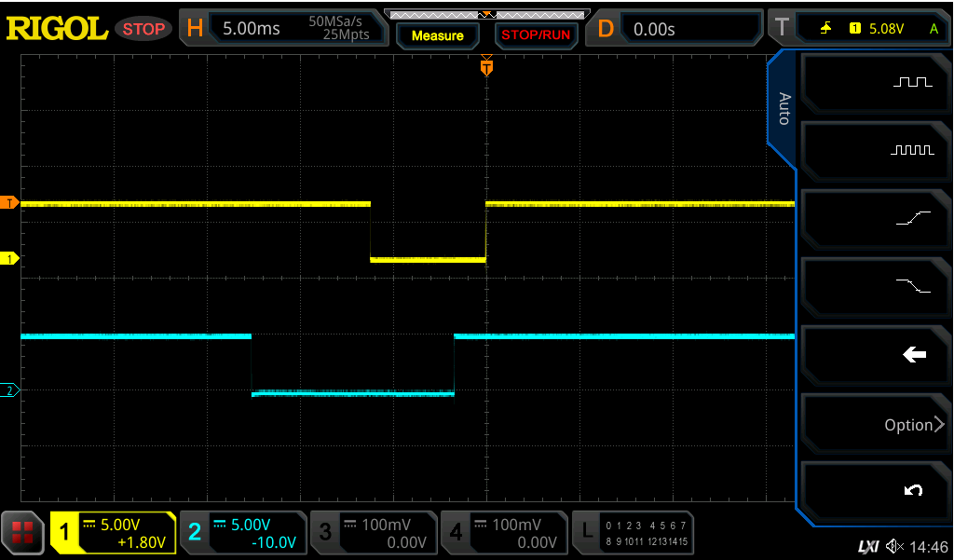This screenshot has height=560, width=954.
Task: Click the STOP/RUN button
Action: pos(536,35)
